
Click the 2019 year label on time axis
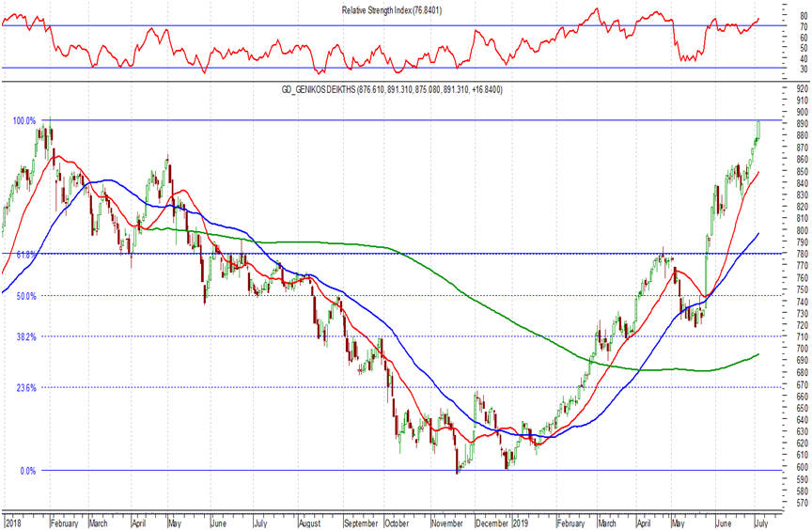(520, 523)
